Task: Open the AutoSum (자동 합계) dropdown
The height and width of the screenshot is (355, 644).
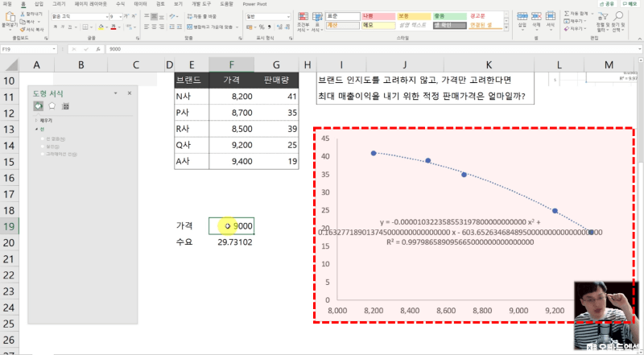Action: [x=592, y=14]
